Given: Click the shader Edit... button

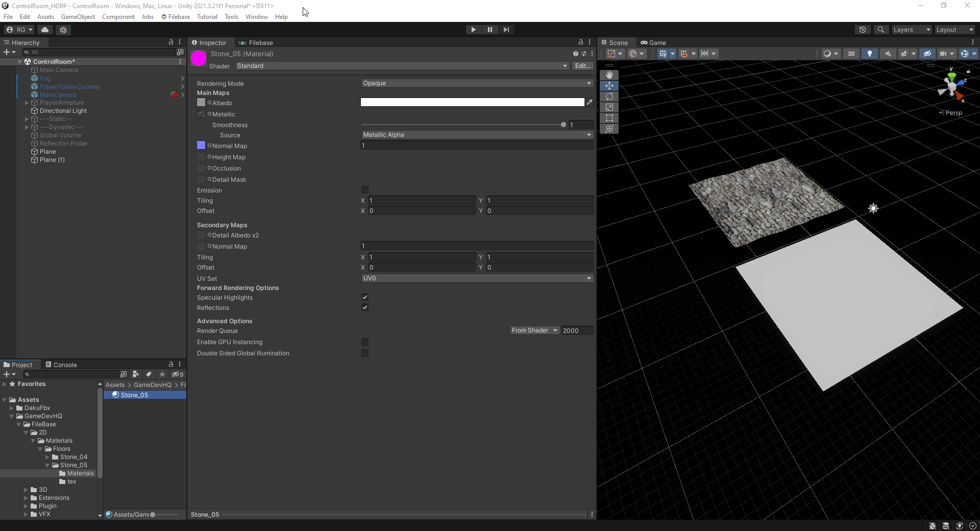Looking at the screenshot, I should pyautogui.click(x=582, y=66).
